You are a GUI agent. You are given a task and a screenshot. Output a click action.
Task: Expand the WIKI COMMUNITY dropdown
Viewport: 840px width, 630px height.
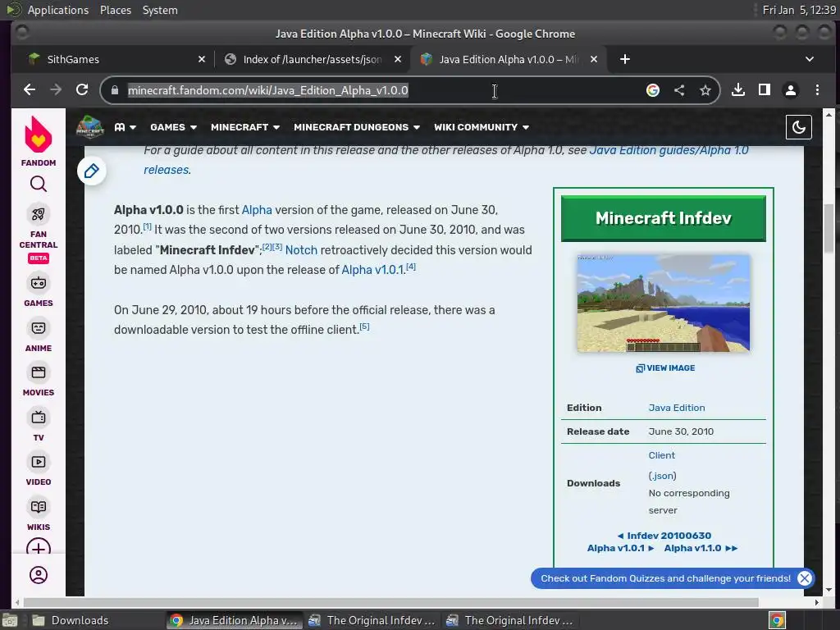482,127
